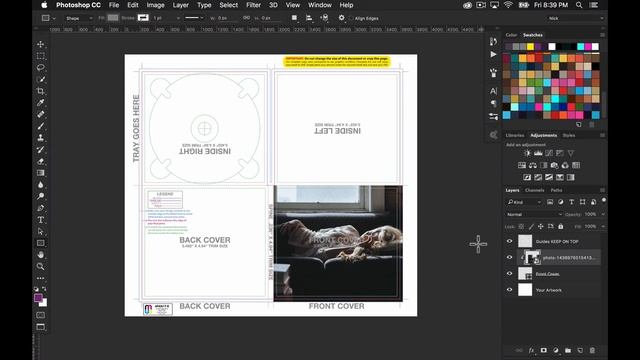Image resolution: width=640 pixels, height=360 pixels.
Task: Select the Path Selection tool
Action: 40,231
